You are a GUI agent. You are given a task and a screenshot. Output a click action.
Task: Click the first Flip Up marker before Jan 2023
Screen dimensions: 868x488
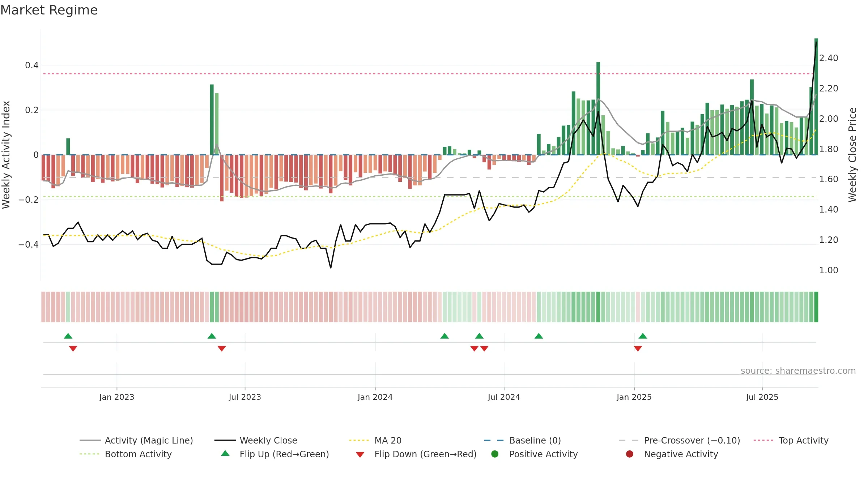[68, 336]
